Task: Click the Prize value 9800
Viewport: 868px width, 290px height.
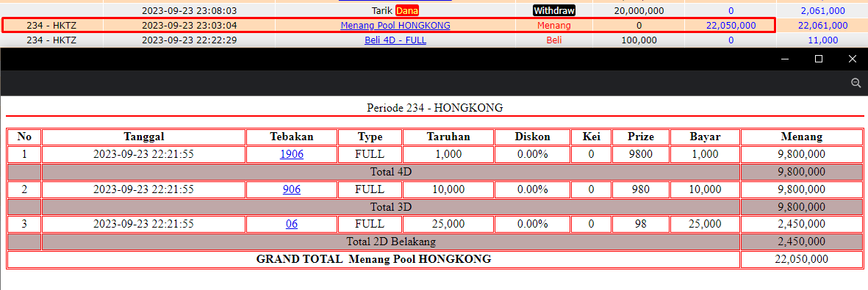Action: coord(641,154)
